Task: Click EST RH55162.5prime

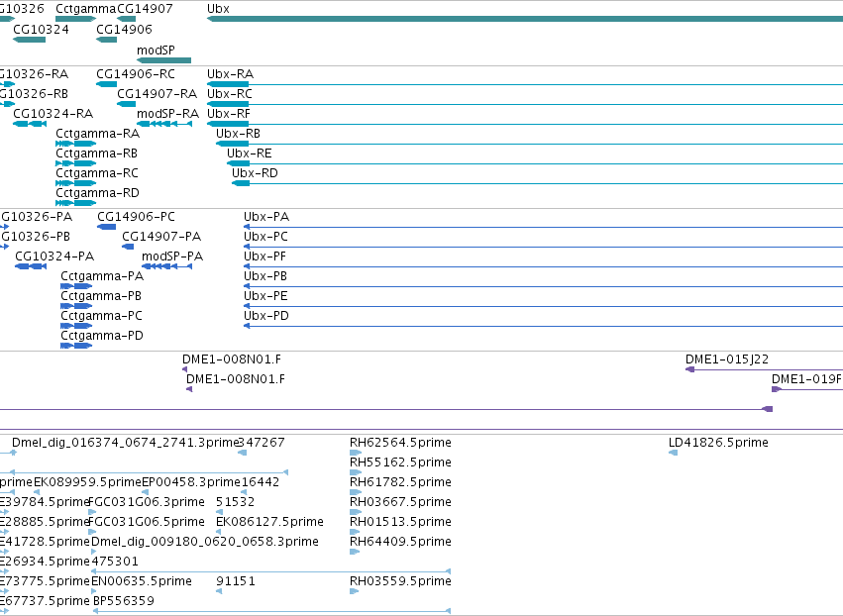Action: pos(400,462)
